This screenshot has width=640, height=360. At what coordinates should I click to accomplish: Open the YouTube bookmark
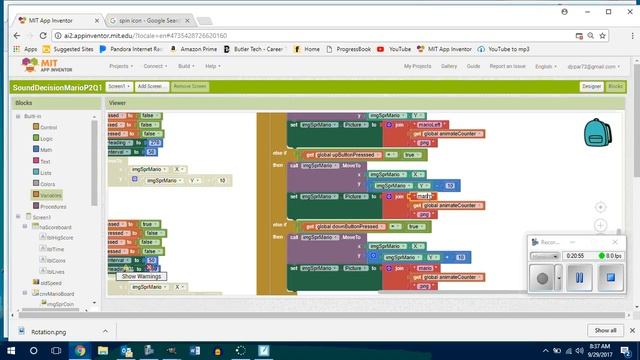394,49
